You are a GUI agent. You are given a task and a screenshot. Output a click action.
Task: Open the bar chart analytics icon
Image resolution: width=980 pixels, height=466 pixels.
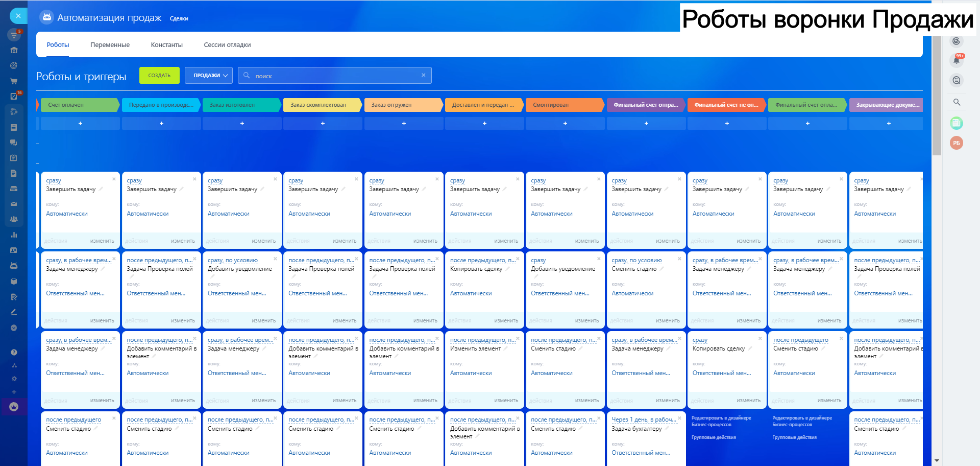(x=14, y=235)
